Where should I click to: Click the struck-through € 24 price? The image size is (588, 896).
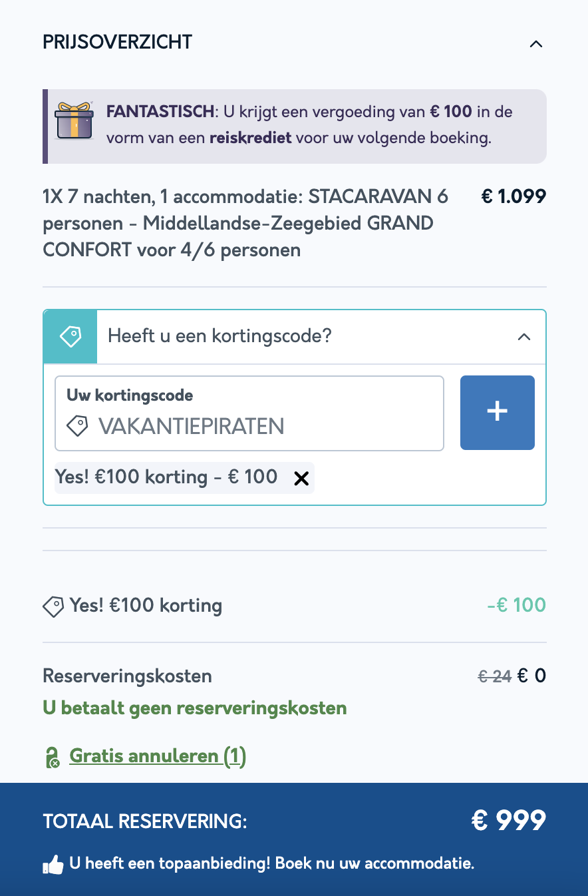pyautogui.click(x=495, y=676)
